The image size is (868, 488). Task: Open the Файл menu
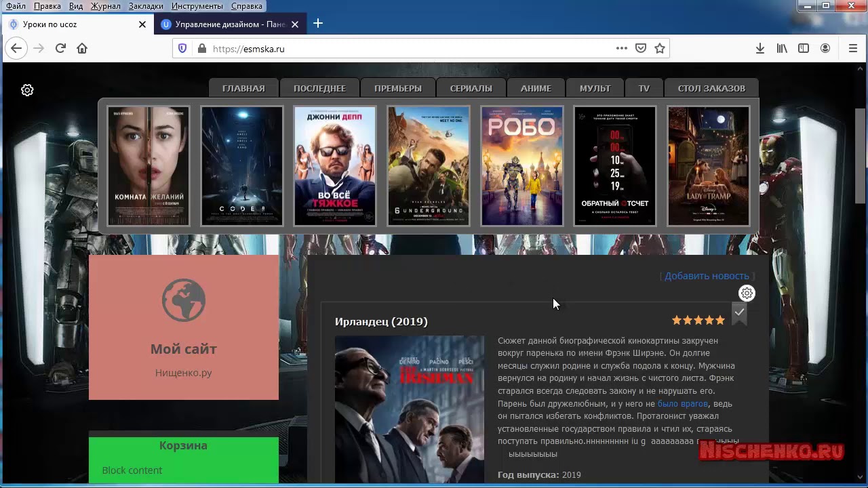click(x=16, y=6)
